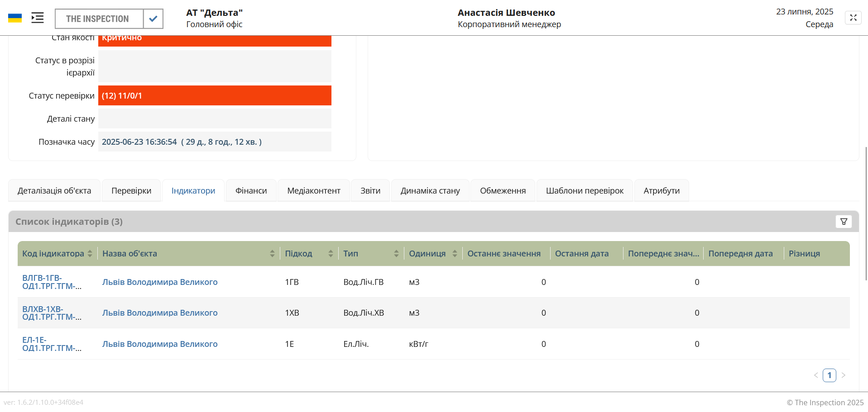Click page number 1 button
This screenshot has height=412, width=868.
pos(829,375)
